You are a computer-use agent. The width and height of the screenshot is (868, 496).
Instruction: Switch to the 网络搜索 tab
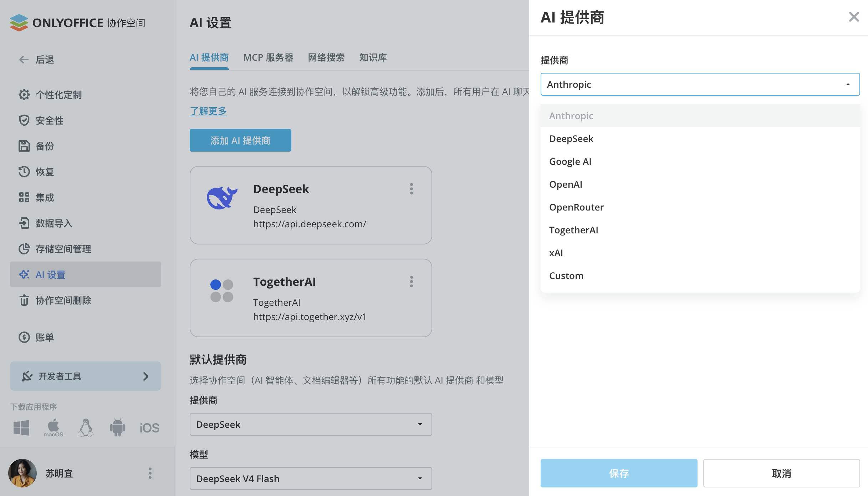coord(326,57)
